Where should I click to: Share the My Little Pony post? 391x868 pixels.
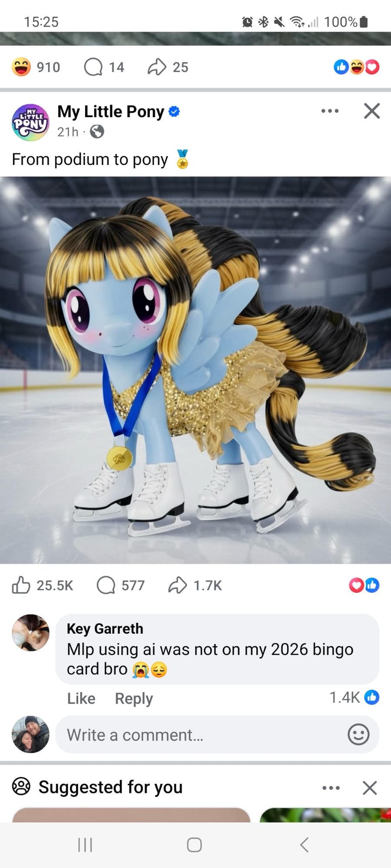[x=195, y=585]
